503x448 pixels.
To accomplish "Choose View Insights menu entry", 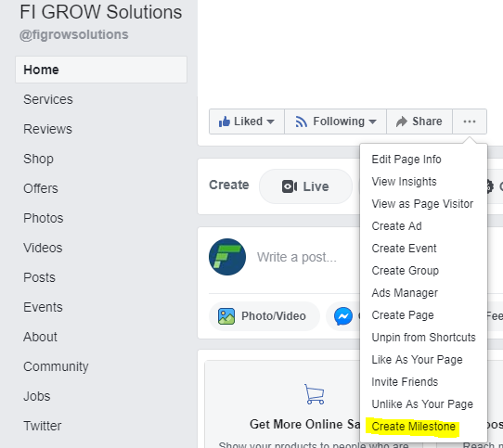I will (404, 182).
